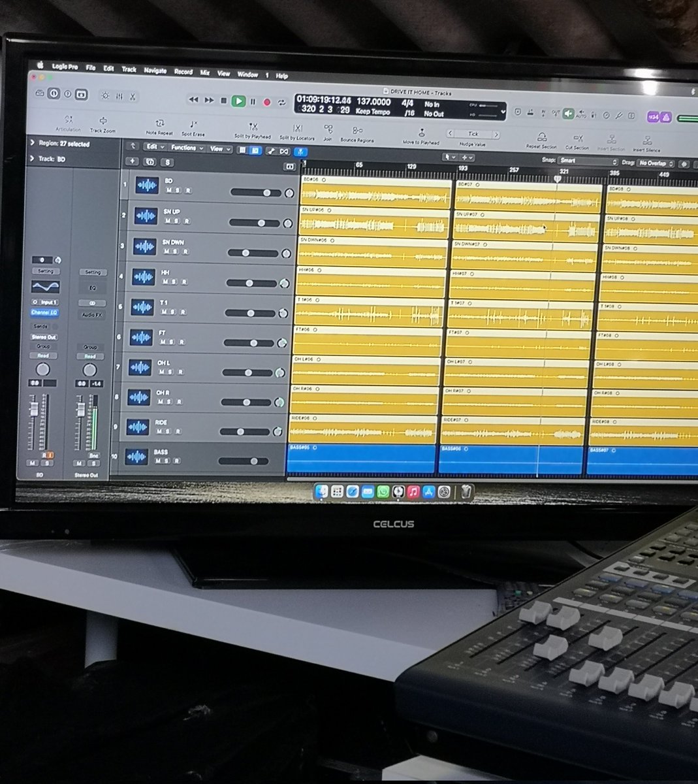The image size is (698, 784).
Task: Select the SN DWN track header icon
Action: 144,246
